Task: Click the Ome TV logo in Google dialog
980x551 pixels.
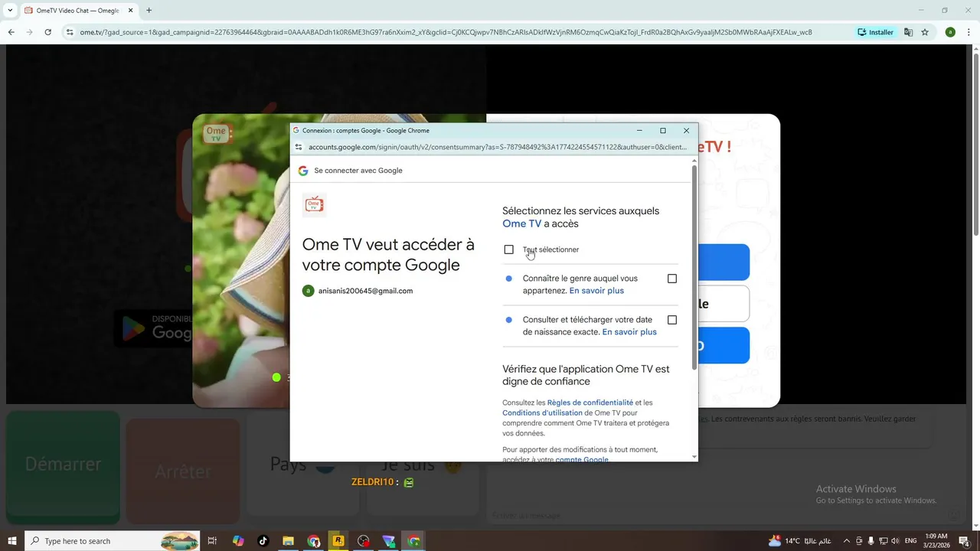Action: [314, 204]
